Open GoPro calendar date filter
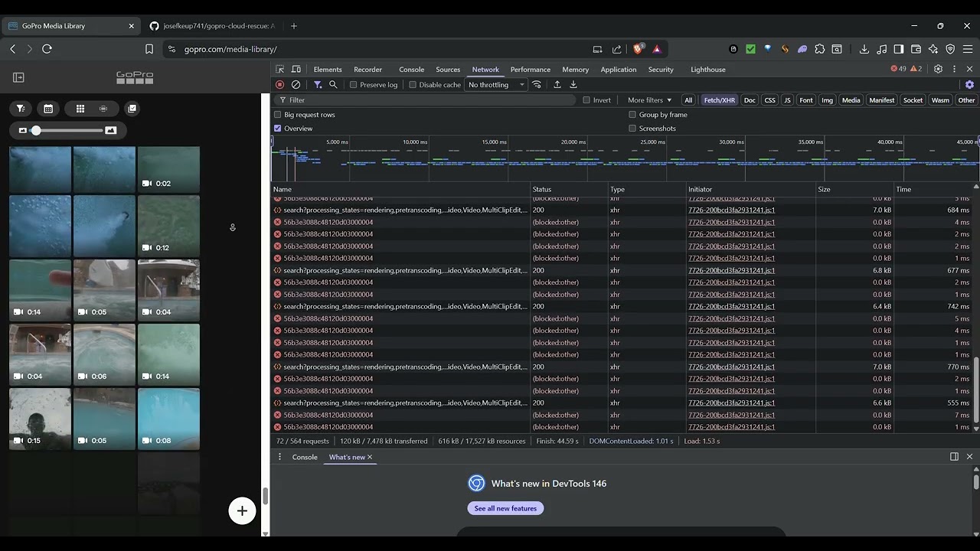This screenshot has width=980, height=551. click(48, 109)
